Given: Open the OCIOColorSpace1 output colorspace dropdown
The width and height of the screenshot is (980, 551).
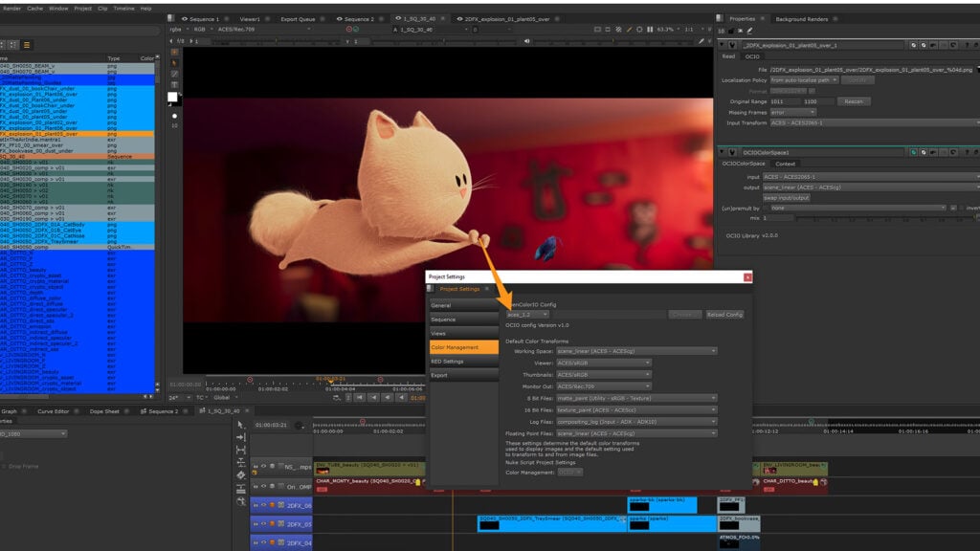Looking at the screenshot, I should tap(871, 187).
